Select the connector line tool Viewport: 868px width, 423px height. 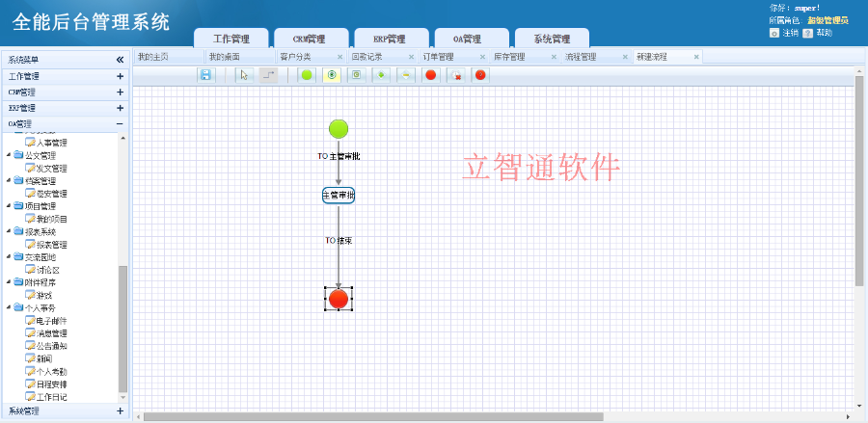[268, 75]
